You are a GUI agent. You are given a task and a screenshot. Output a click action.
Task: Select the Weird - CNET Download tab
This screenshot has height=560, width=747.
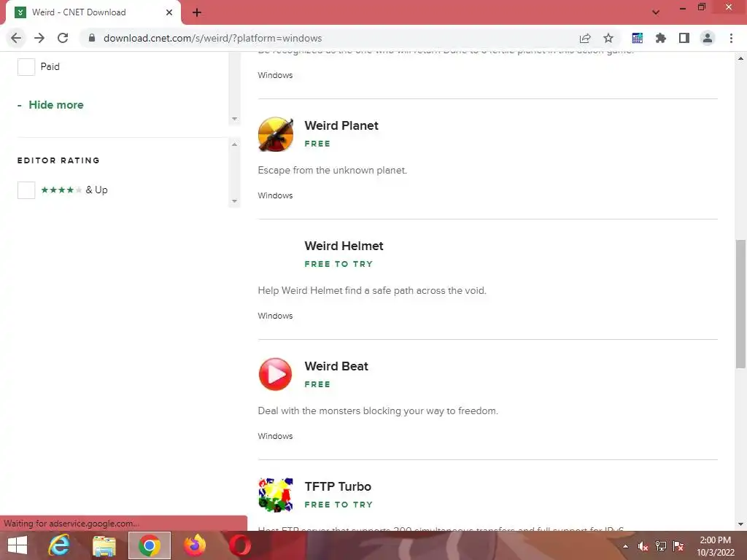(x=93, y=12)
